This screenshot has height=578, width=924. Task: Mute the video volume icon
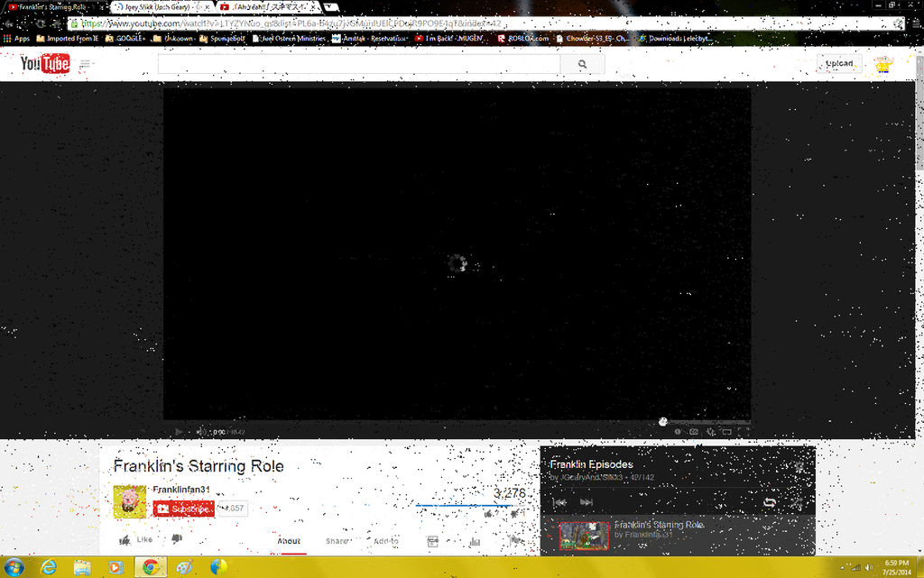pos(200,432)
